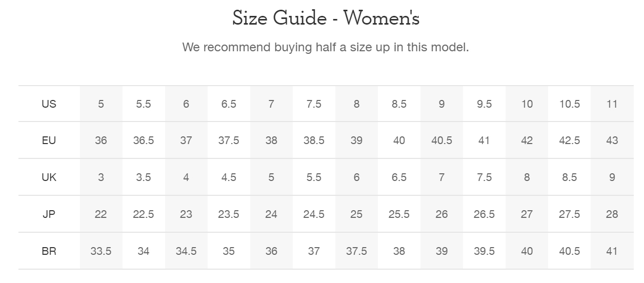Viewport: 644px width, 283px height.
Task: Select the UK row header
Action: [49, 177]
